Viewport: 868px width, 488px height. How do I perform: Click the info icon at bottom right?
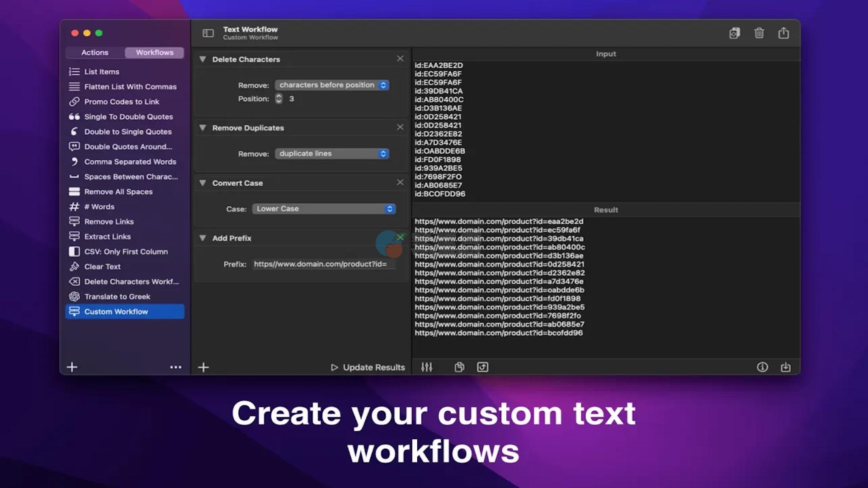pyautogui.click(x=762, y=367)
